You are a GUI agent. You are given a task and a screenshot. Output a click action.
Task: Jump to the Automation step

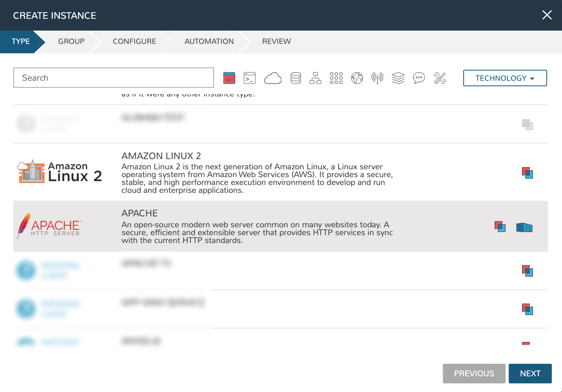coord(209,42)
